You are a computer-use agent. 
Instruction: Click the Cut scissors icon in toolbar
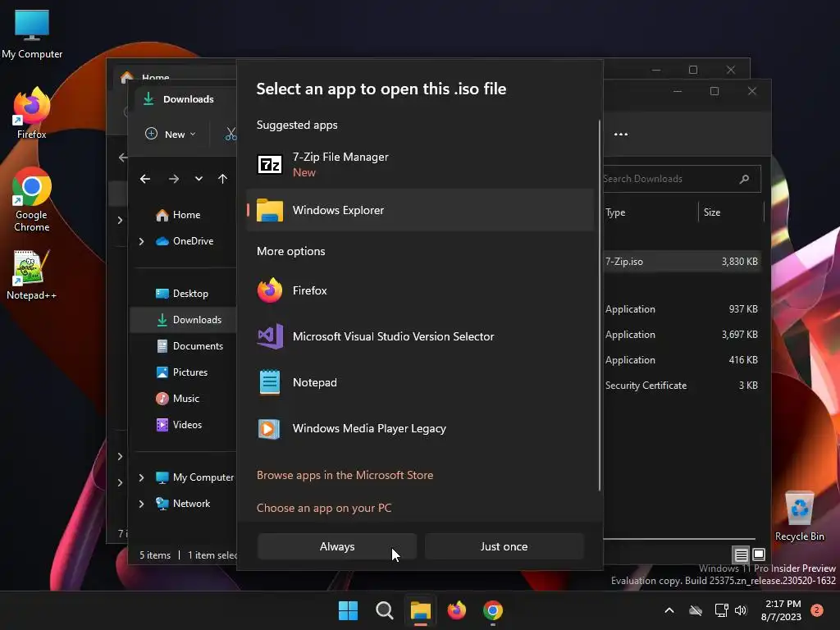(231, 134)
